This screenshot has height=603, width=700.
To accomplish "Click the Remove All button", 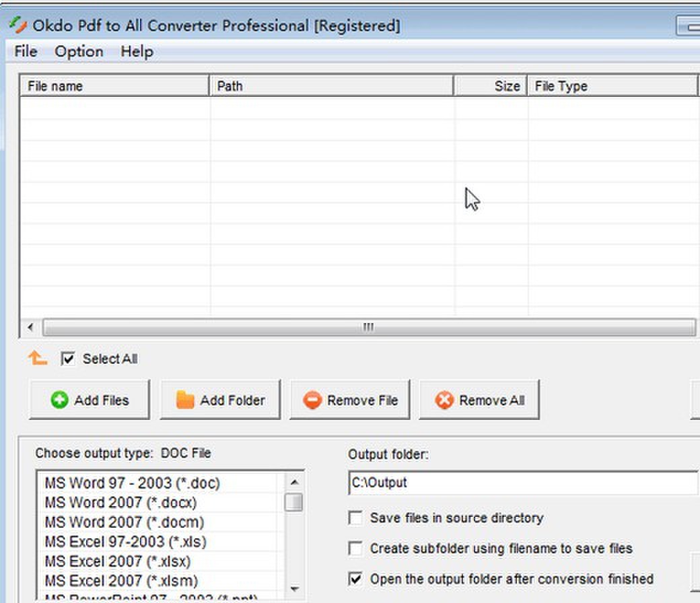I will click(479, 400).
